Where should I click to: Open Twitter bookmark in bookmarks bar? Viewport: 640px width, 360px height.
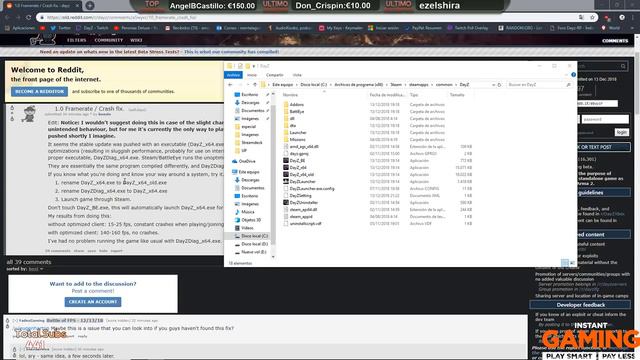(x=60, y=28)
